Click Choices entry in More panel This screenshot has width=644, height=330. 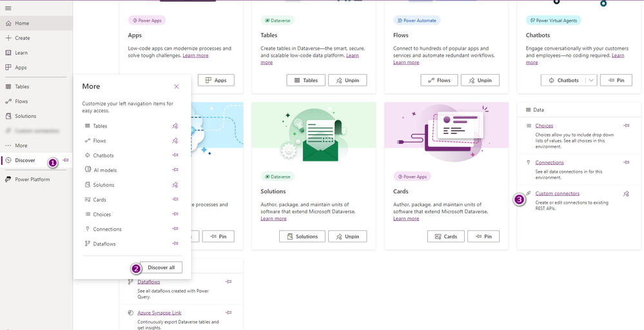102,215
